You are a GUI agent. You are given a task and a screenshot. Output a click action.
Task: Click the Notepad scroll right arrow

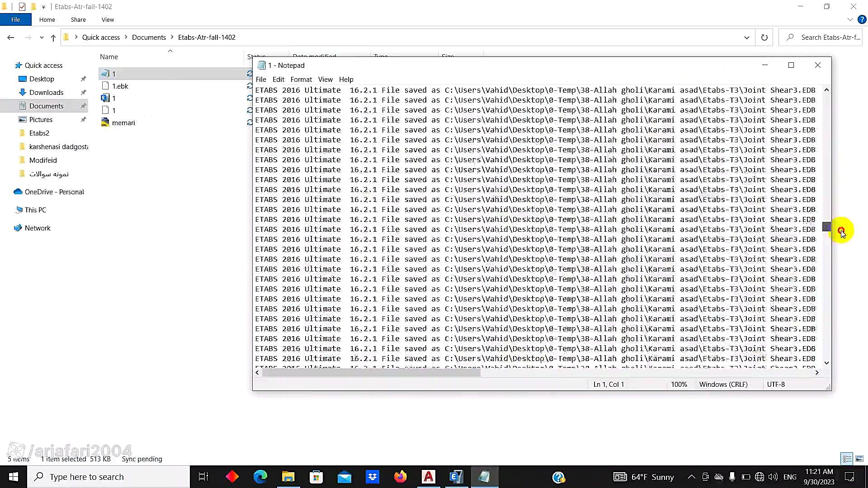pyautogui.click(x=817, y=373)
